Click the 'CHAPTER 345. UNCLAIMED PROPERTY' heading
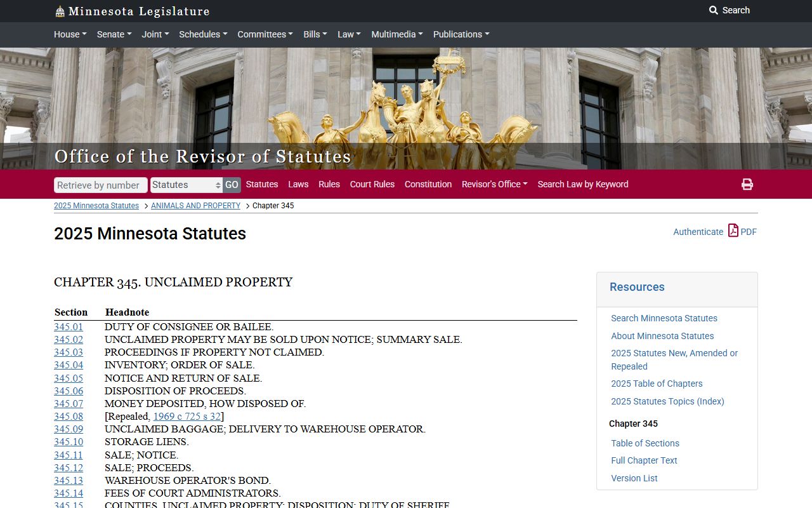This screenshot has width=812, height=508. [173, 282]
